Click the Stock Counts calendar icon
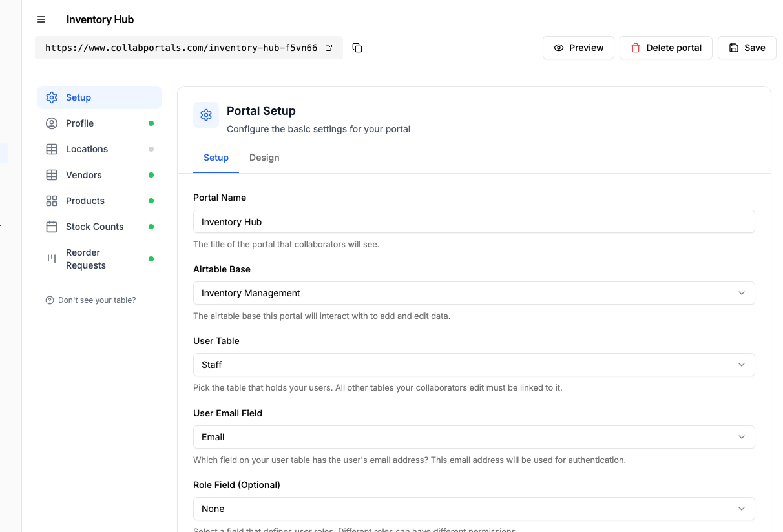Screen dimensions: 783x532 tap(52, 227)
